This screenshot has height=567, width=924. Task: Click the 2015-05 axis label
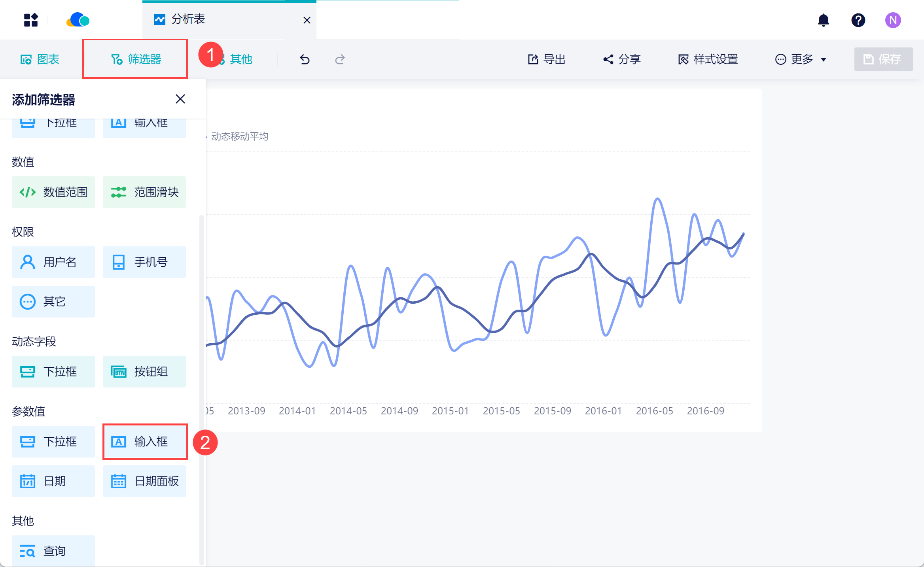(x=502, y=411)
